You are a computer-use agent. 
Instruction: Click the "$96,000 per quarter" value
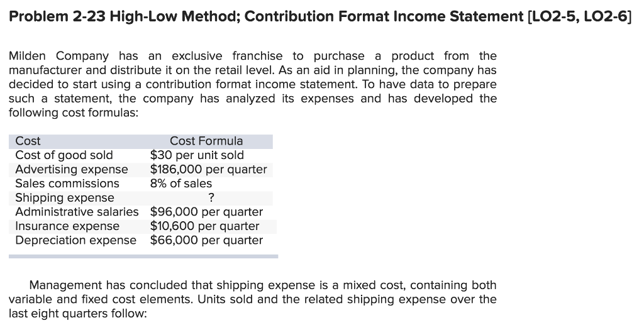[206, 212]
